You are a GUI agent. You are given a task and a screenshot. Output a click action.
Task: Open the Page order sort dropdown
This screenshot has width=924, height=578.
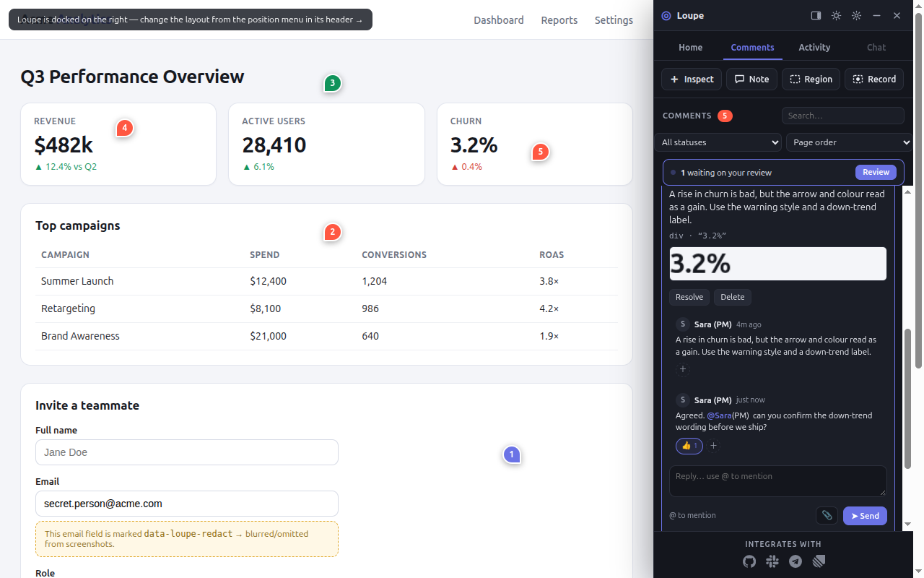click(x=850, y=142)
